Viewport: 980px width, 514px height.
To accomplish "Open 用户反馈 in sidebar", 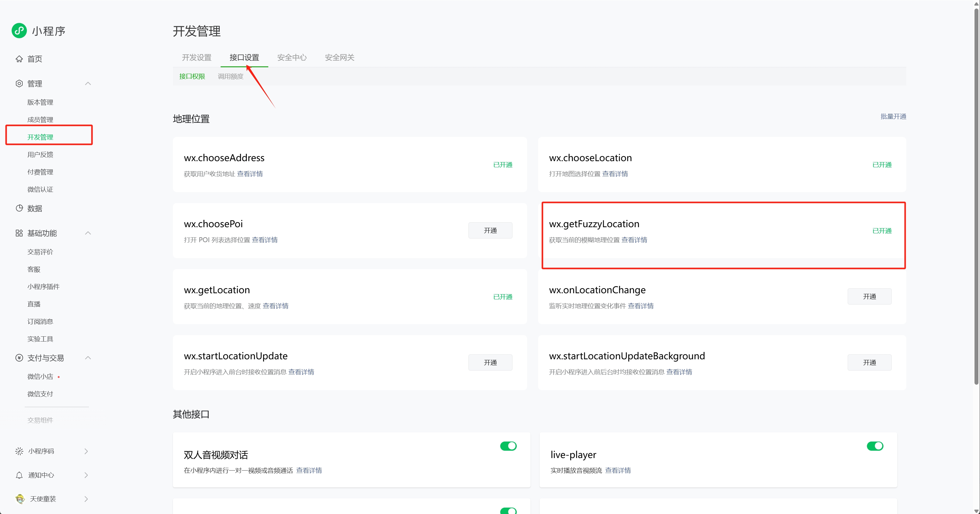I will (x=40, y=155).
